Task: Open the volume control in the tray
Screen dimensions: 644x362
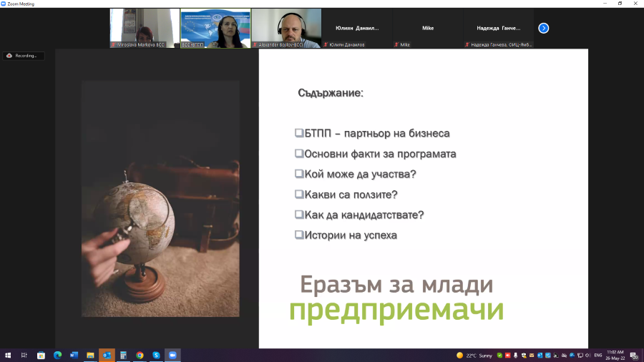Action: pyautogui.click(x=587, y=356)
